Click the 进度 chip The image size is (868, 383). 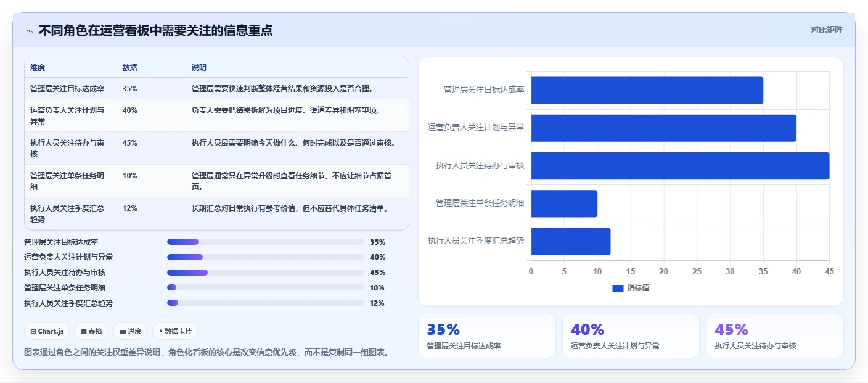(x=131, y=331)
